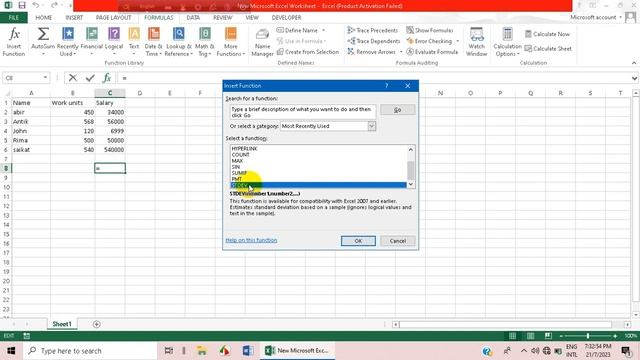Switch to the DEVELOPER tab
This screenshot has width=640, height=360.
pos(287,18)
